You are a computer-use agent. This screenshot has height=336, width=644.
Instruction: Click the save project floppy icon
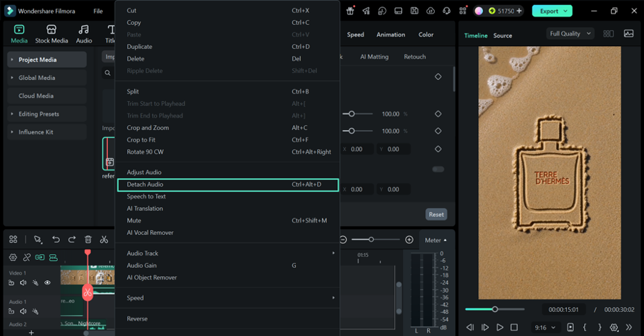(x=414, y=11)
